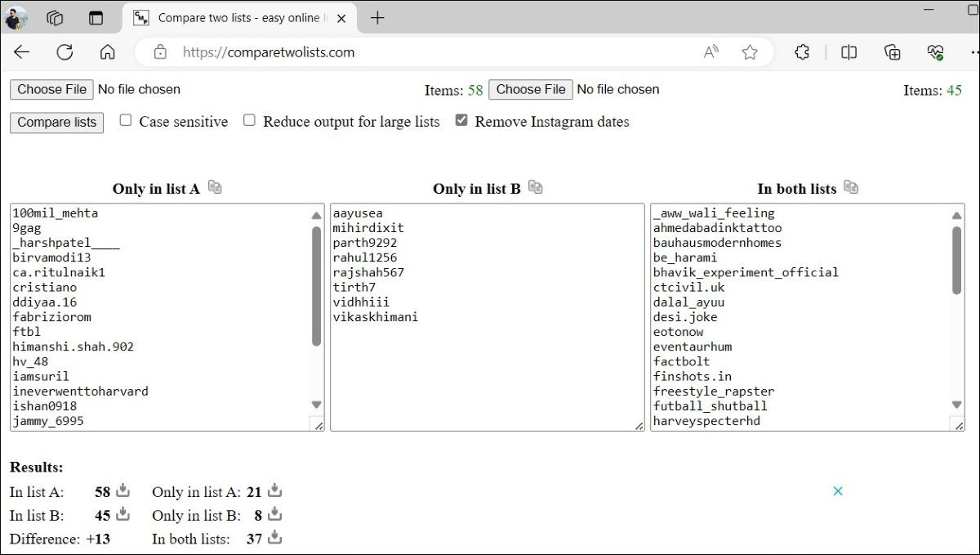Open a new browser tab
The height and width of the screenshot is (555, 980).
click(x=377, y=18)
